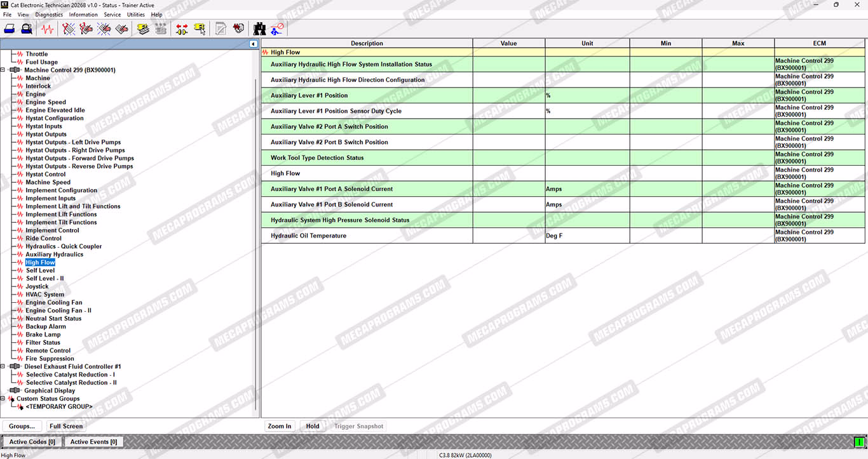Click the connector icon beside Graphical Display
Viewport: 868px width, 459px height.
click(x=16, y=391)
